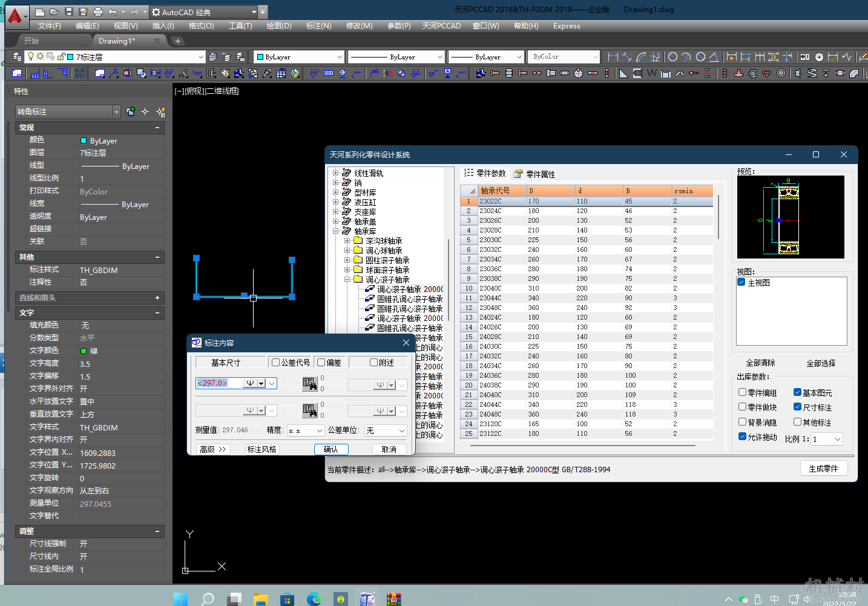Image resolution: width=868 pixels, height=606 pixels.
Task: Uncheck the 尺寸标注 option
Action: coord(798,407)
